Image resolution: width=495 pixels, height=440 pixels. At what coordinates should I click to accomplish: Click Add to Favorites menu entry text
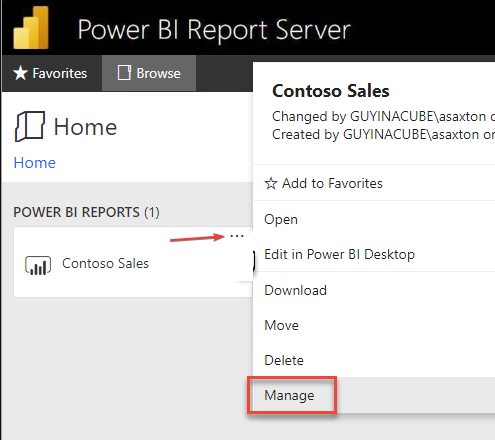(x=332, y=183)
